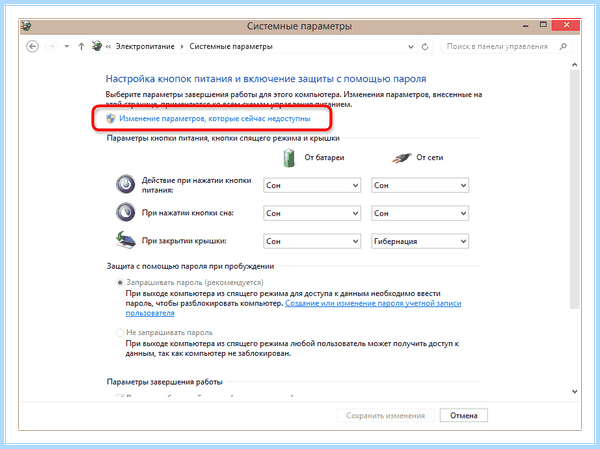
Task: Click label При закрытии крышки
Action: (x=184, y=241)
